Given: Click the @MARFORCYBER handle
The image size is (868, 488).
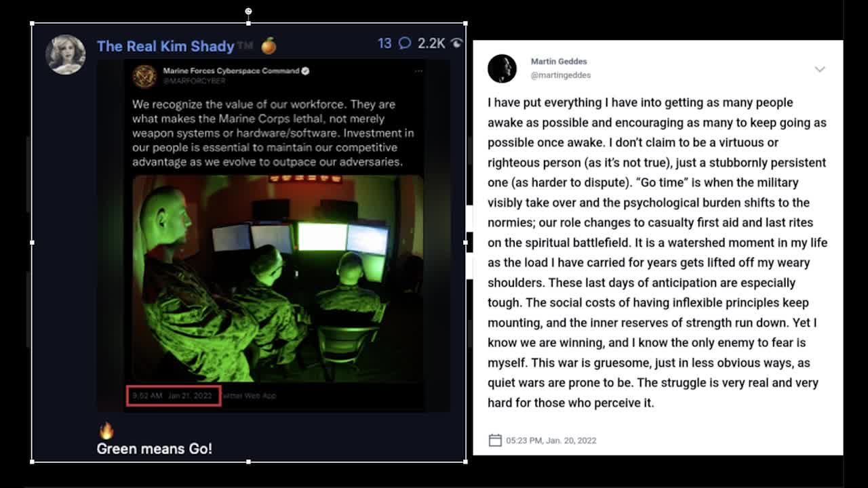Looking at the screenshot, I should [x=194, y=81].
